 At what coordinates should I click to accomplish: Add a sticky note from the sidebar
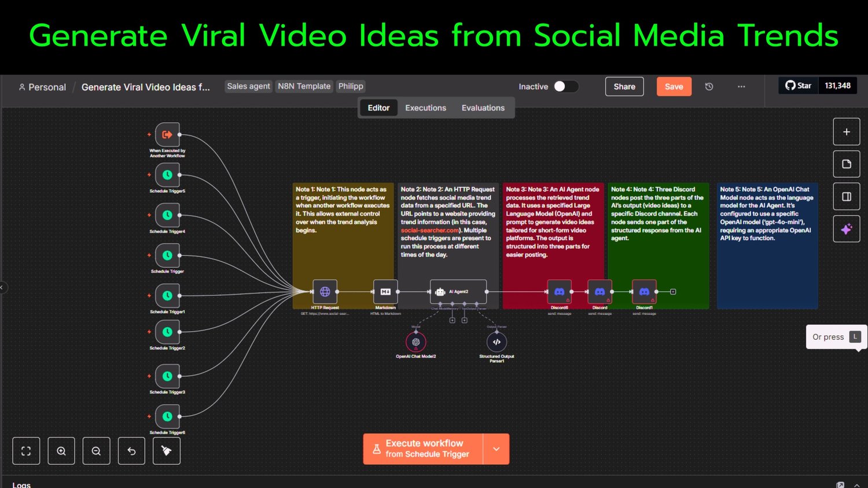(847, 164)
